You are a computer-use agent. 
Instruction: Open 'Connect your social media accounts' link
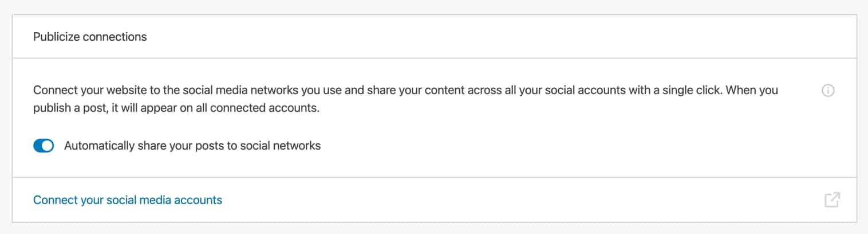[x=128, y=200]
